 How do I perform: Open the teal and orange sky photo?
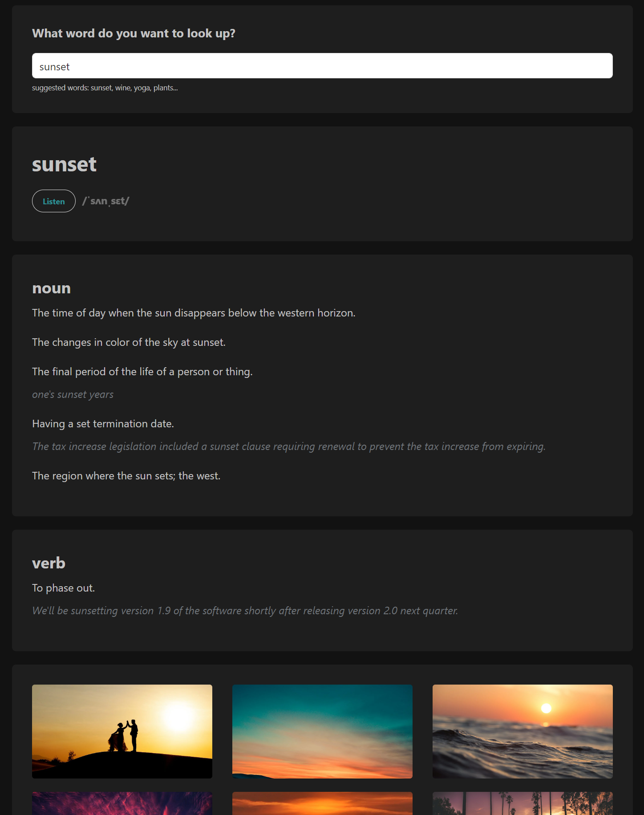pos(322,731)
